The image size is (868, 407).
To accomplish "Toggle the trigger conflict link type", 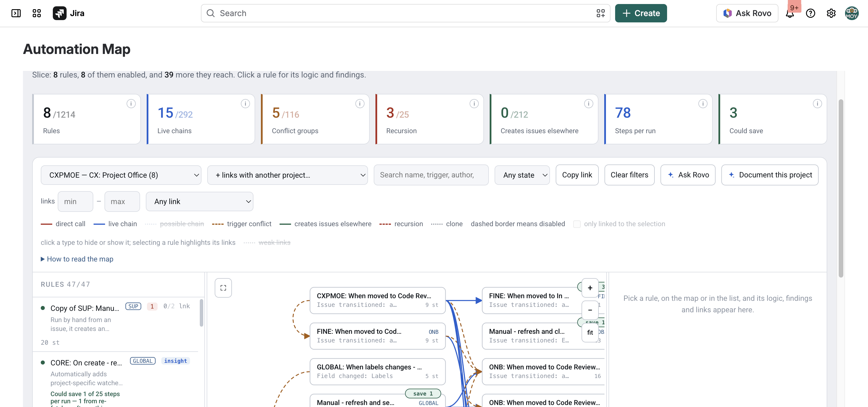I will tap(242, 224).
